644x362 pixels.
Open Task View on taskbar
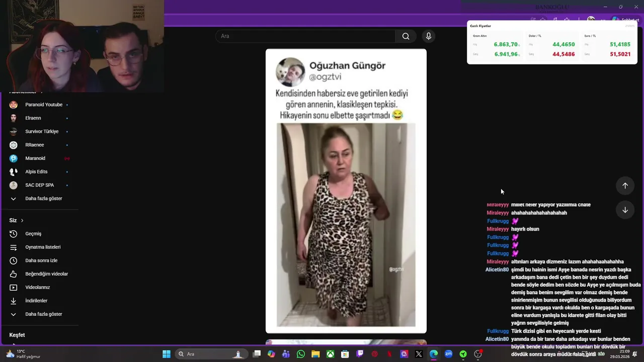click(257, 354)
